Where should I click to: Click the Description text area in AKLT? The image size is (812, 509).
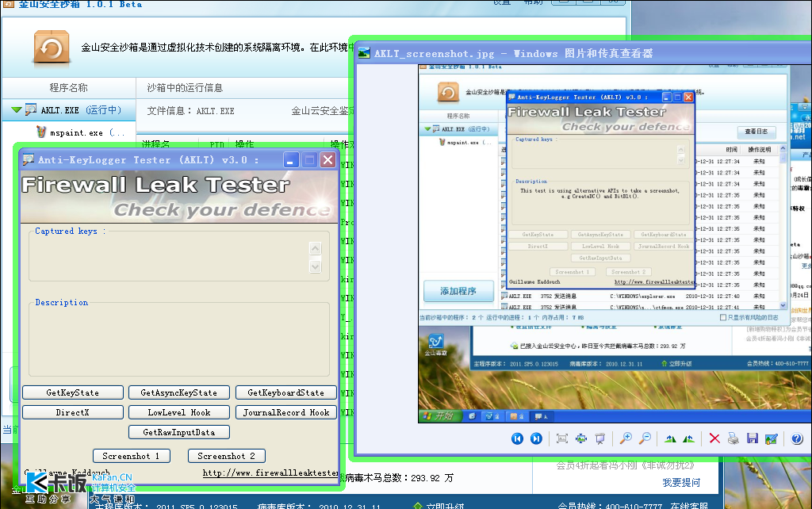point(179,341)
